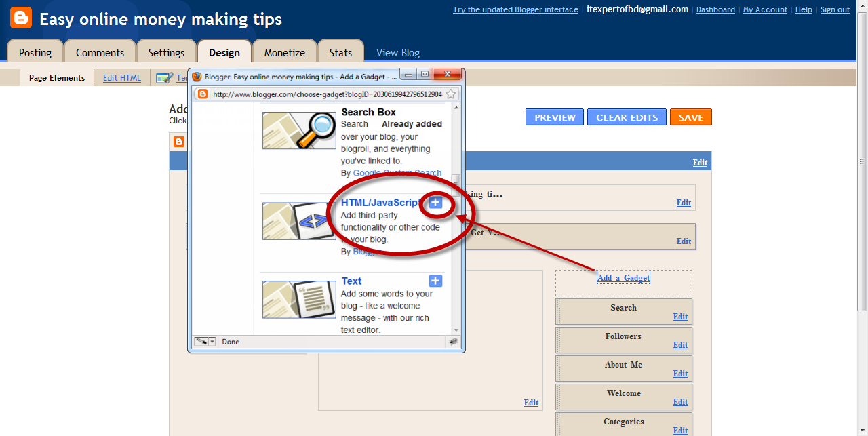The image size is (868, 436).
Task: Edit the Search sidebar gadget
Action: [x=680, y=317]
